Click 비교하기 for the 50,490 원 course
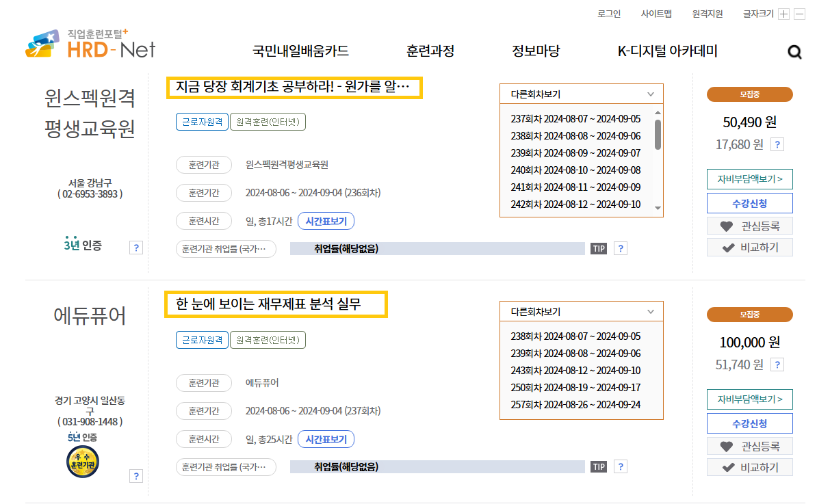This screenshot has height=504, width=817. pyautogui.click(x=749, y=248)
